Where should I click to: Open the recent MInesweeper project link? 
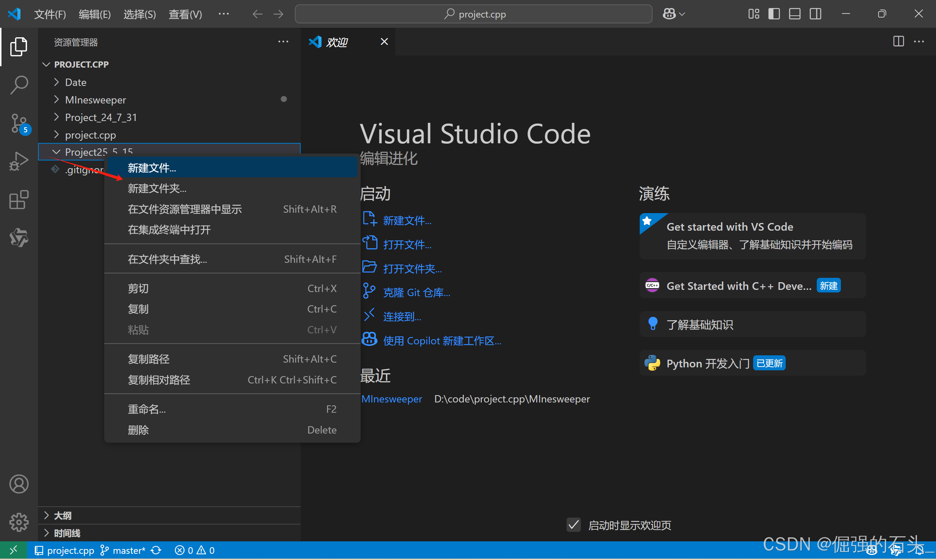(x=391, y=399)
